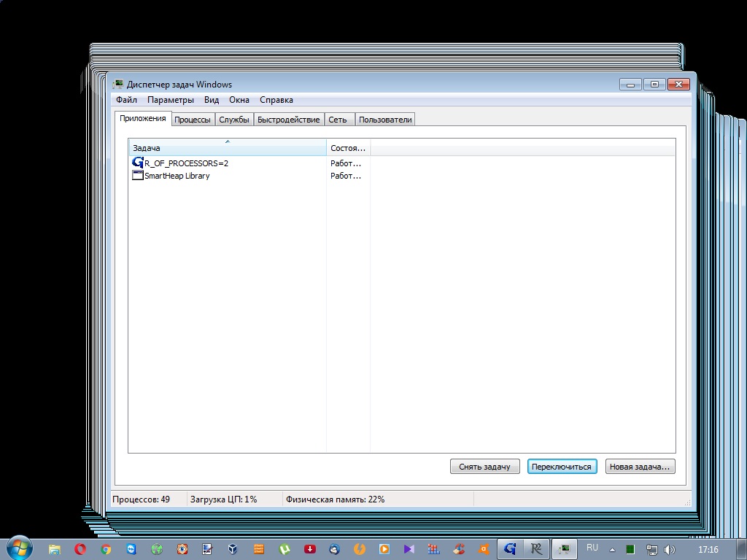747x560 pixels.
Task: Switch to the blue G app in taskbar
Action: click(510, 549)
